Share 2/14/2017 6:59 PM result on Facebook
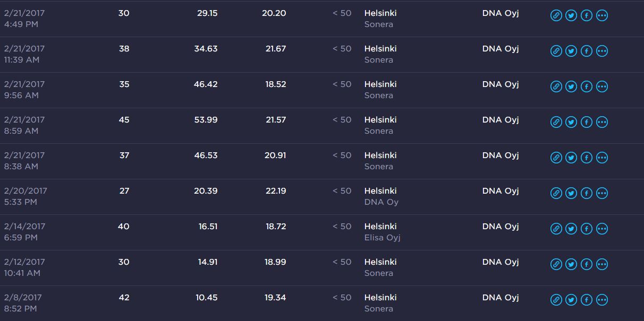 coord(587,229)
